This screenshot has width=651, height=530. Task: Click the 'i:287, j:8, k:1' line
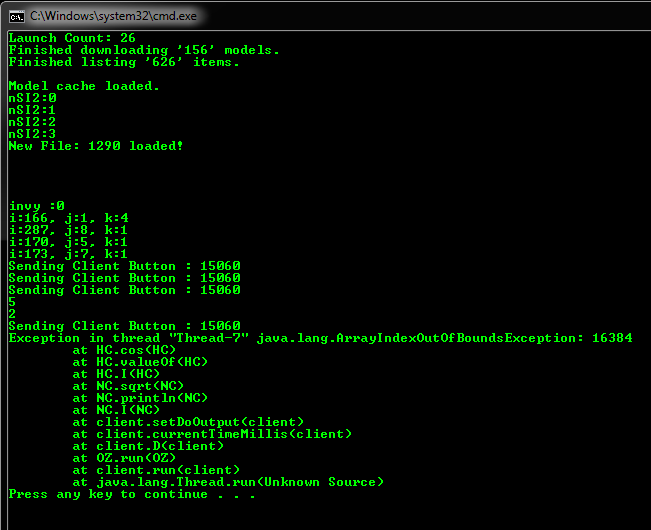68,230
